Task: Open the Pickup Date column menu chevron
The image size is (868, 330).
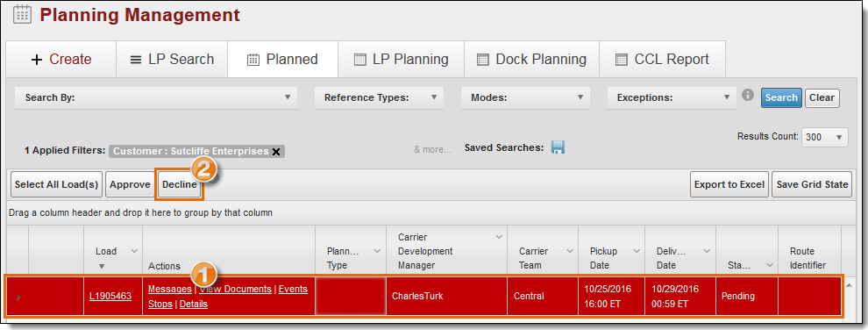Action: point(636,251)
